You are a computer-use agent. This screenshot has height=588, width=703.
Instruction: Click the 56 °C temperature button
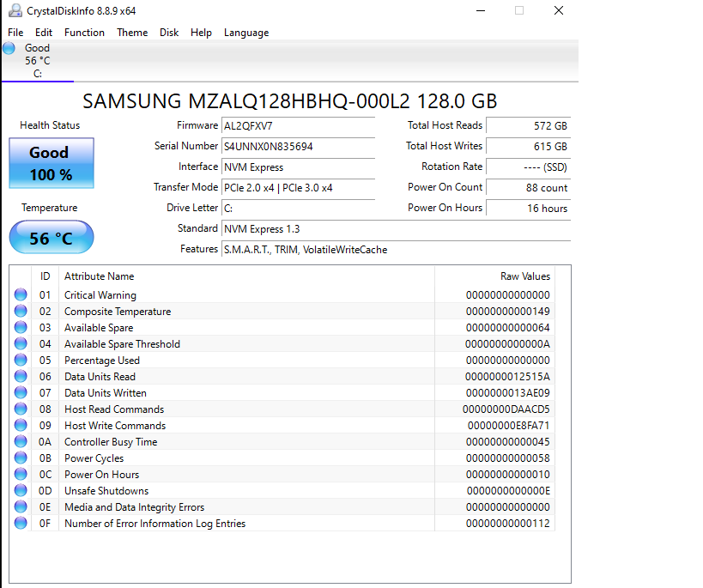51,238
